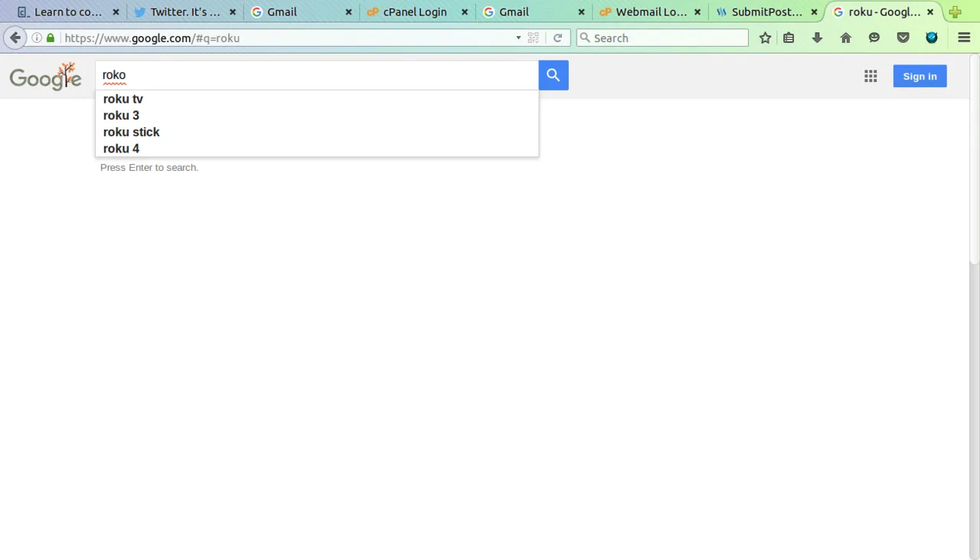Open the smiley chat icon in the toolbar

click(874, 38)
